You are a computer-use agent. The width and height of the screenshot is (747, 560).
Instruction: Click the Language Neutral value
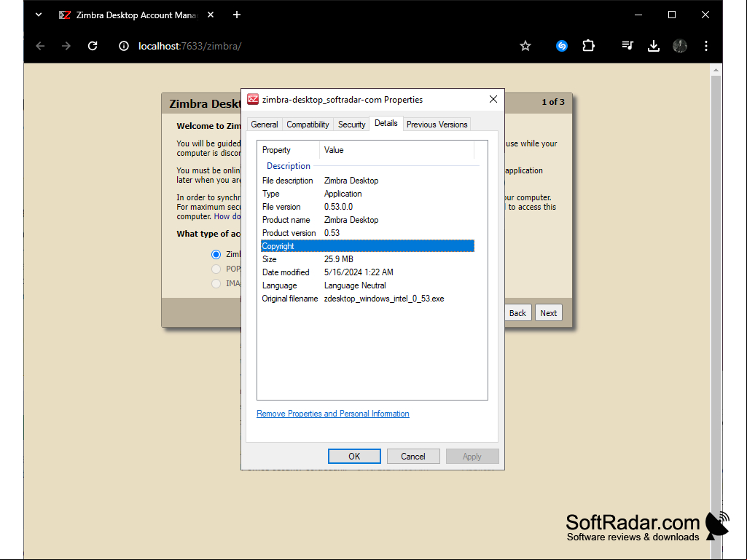click(x=355, y=285)
